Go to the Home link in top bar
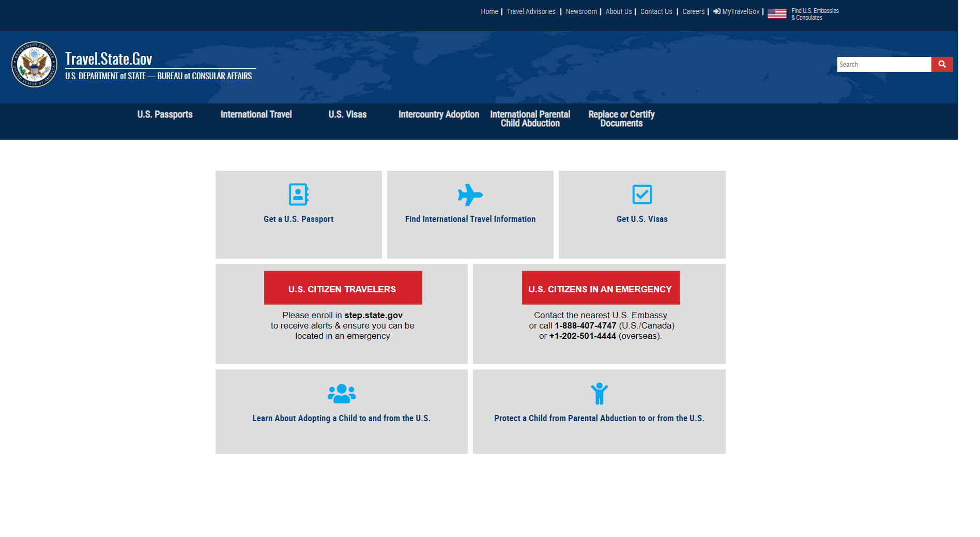This screenshot has width=980, height=537. pyautogui.click(x=489, y=11)
